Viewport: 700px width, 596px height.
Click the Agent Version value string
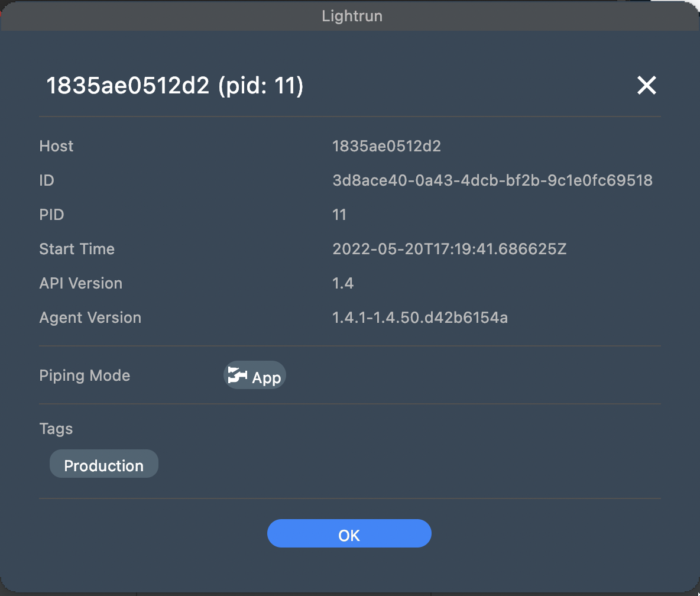click(x=420, y=318)
